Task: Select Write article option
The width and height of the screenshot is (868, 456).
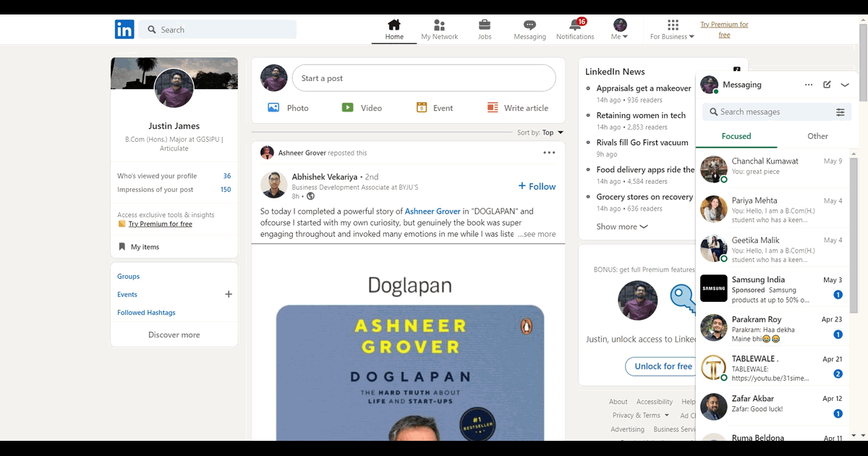Action: pos(518,108)
